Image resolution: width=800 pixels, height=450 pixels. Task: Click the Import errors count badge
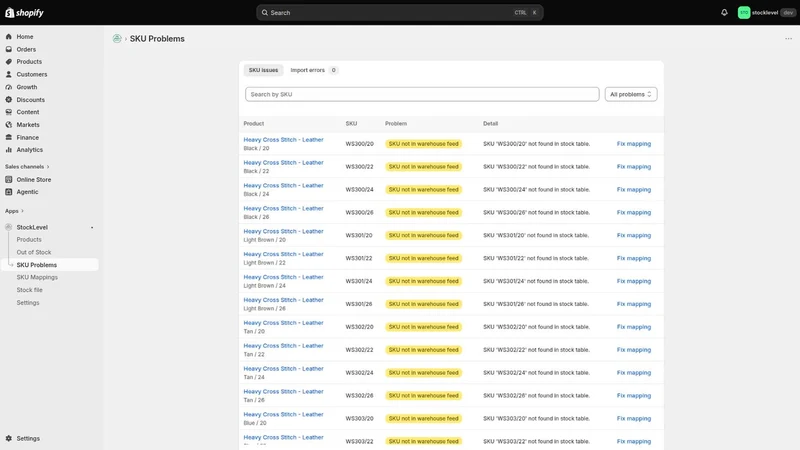coord(333,70)
